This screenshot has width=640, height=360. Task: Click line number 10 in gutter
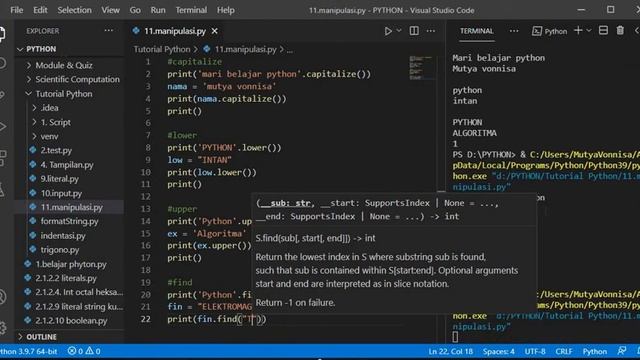146,172
